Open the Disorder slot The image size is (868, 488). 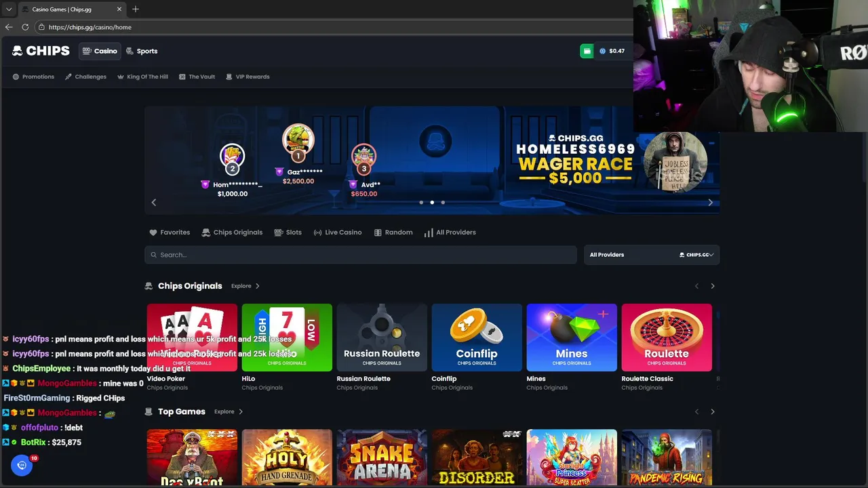(x=477, y=457)
